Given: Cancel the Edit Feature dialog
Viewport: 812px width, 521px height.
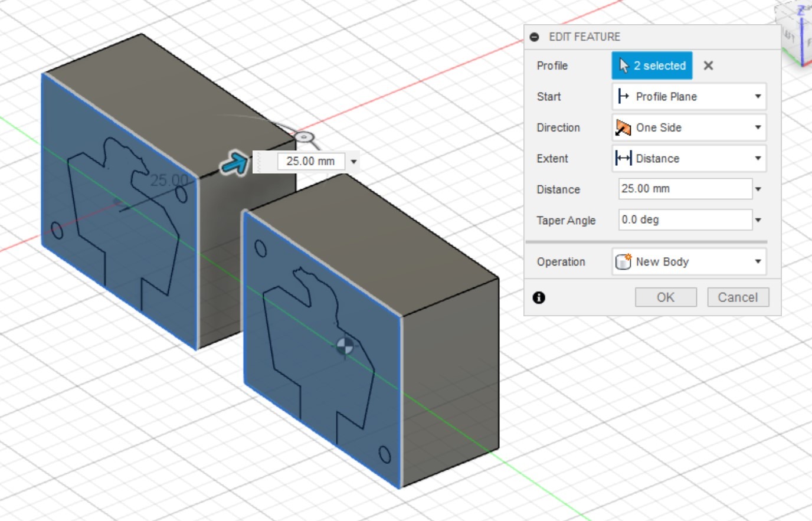Looking at the screenshot, I should [x=738, y=297].
